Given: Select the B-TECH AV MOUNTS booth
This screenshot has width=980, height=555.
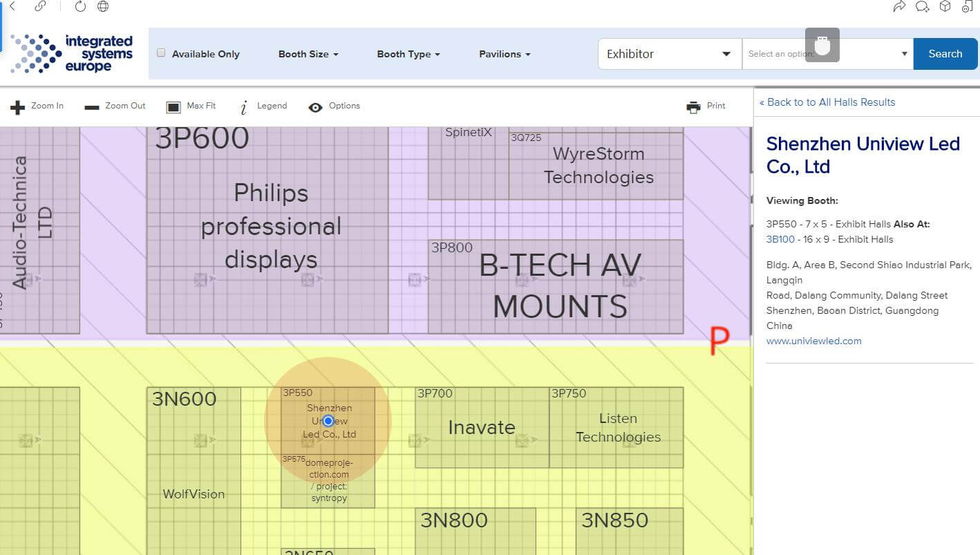Looking at the screenshot, I should [x=556, y=287].
